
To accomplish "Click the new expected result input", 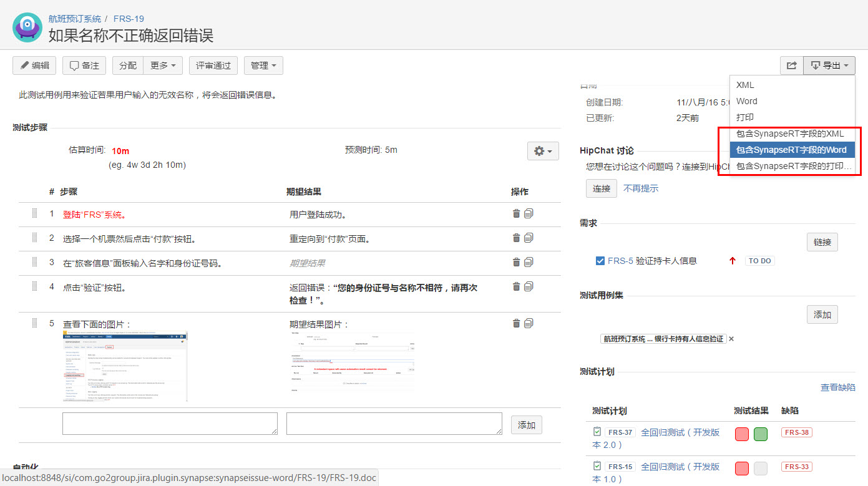I will pos(394,423).
